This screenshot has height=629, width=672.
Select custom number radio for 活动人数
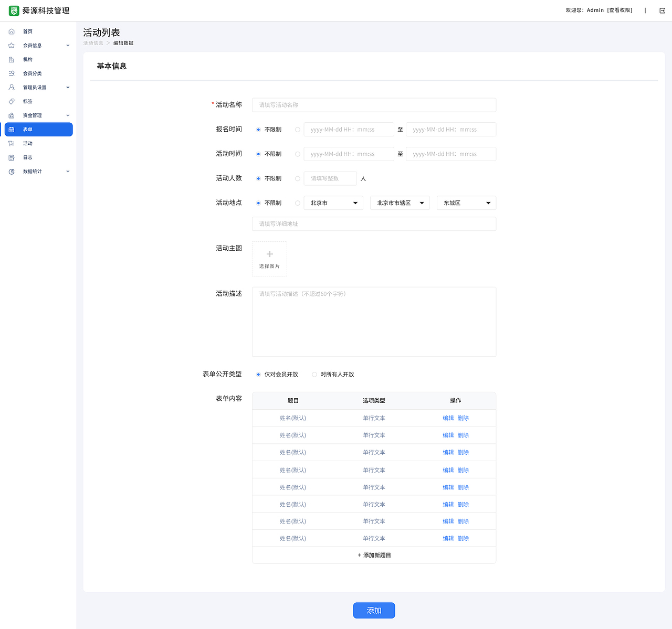pyautogui.click(x=298, y=178)
